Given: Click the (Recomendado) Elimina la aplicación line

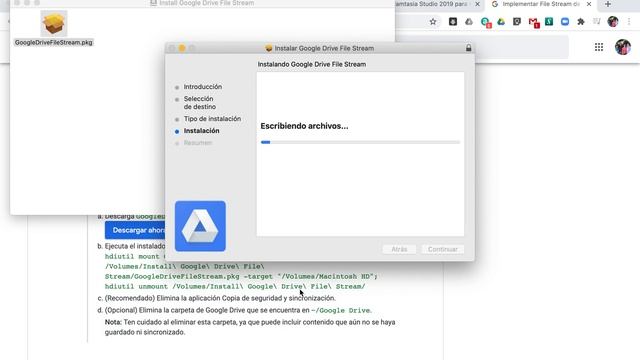Looking at the screenshot, I should tap(220, 298).
